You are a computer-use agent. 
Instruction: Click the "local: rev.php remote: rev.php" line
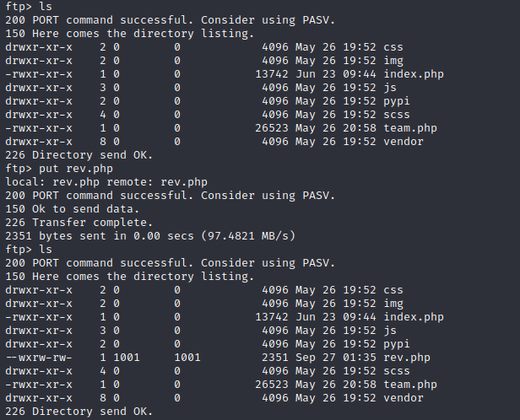[x=106, y=181]
